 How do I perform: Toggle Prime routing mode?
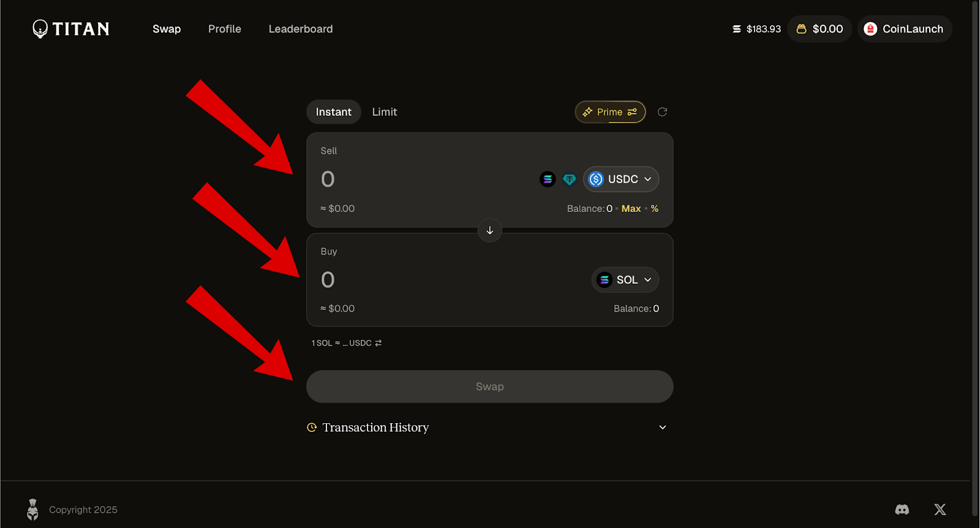click(609, 111)
